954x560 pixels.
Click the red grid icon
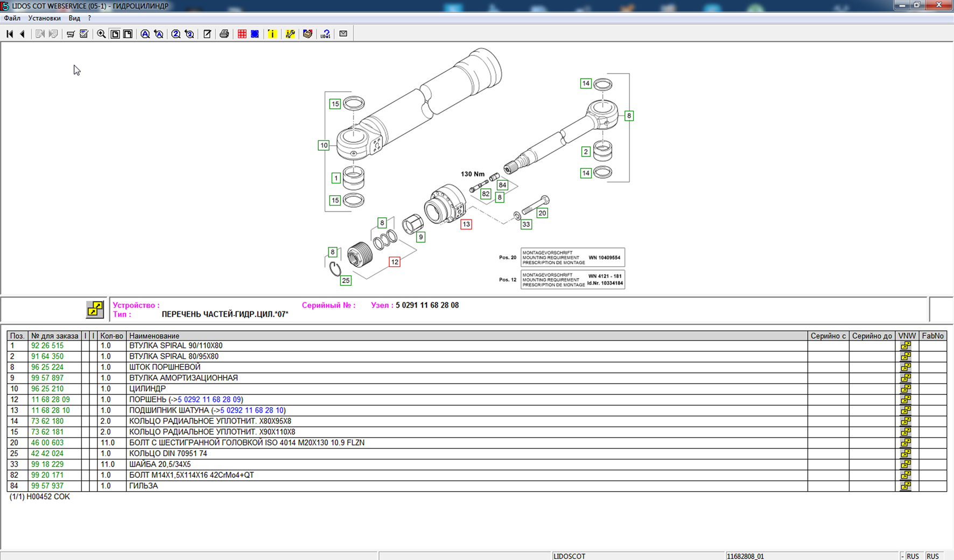tap(242, 34)
